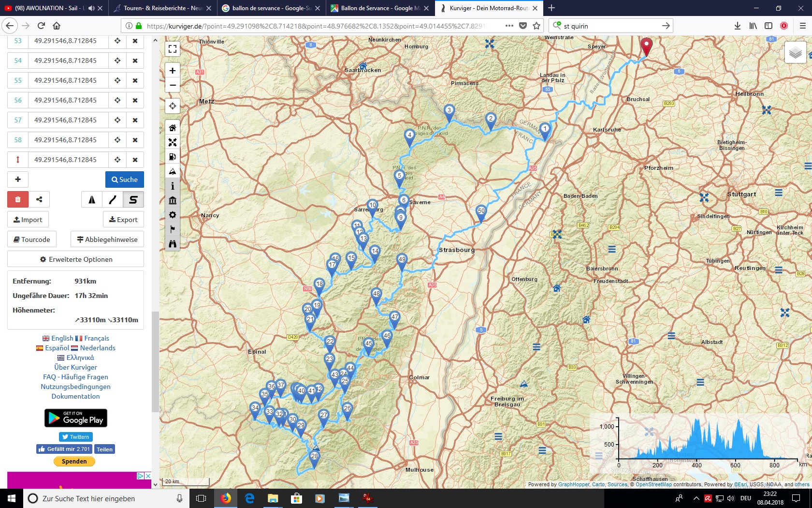Switch to ballon de servance Google search tab

coord(271,8)
